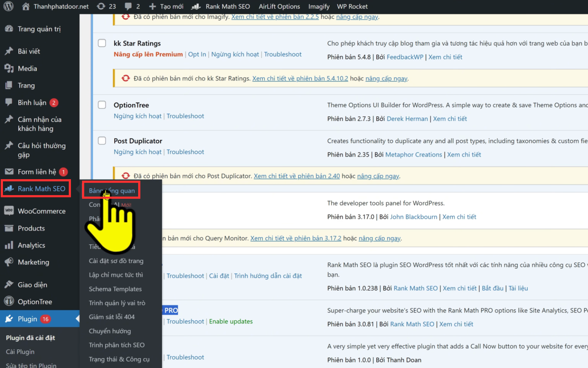Click Cài Plugin submenu link
This screenshot has height=368, width=588.
click(20, 351)
